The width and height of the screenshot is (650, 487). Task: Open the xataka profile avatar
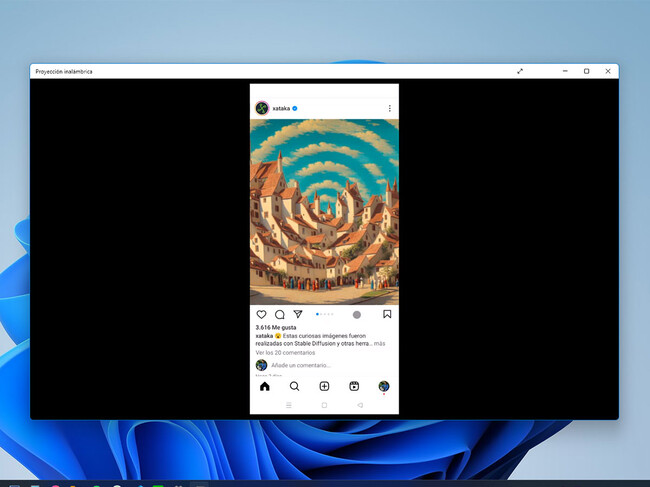click(262, 108)
